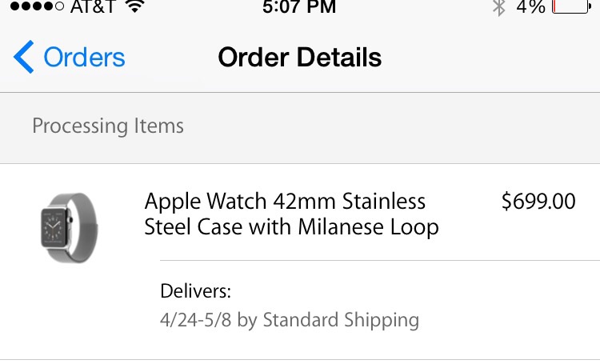The height and width of the screenshot is (364, 600).
Task: Tap the Processing Items section header
Action: [x=108, y=126]
